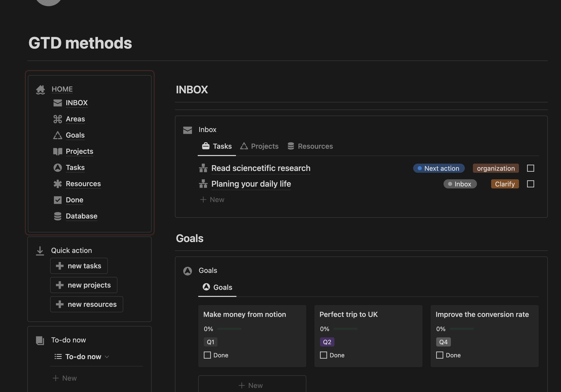Click the Goals triangle icon in sidebar
This screenshot has height=392, width=561.
pyautogui.click(x=58, y=135)
